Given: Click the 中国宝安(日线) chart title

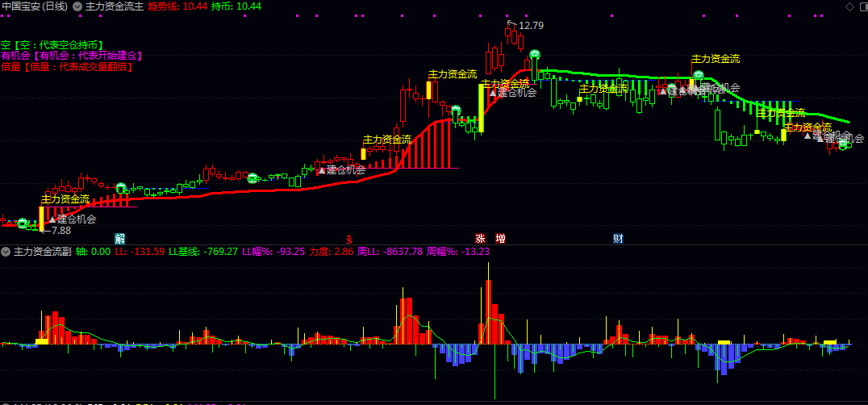Looking at the screenshot, I should (x=35, y=6).
